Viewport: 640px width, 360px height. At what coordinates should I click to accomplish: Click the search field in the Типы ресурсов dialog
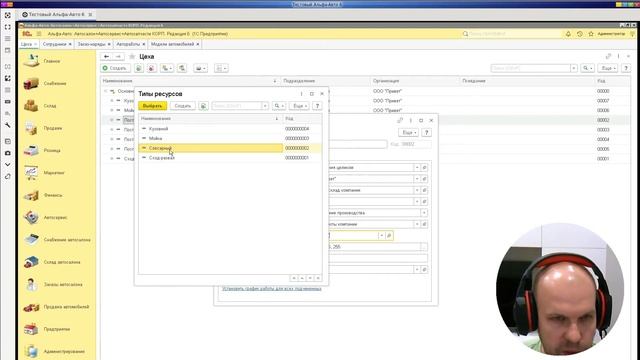point(236,106)
